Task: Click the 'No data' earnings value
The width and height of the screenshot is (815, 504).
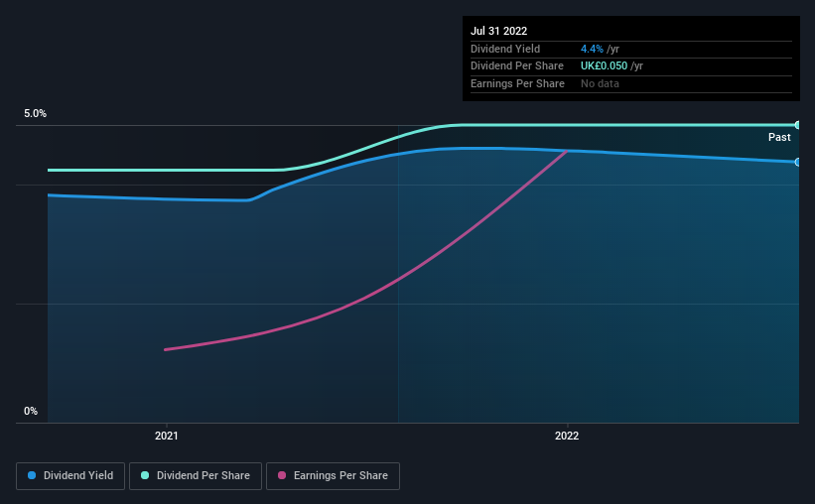Action: point(600,83)
